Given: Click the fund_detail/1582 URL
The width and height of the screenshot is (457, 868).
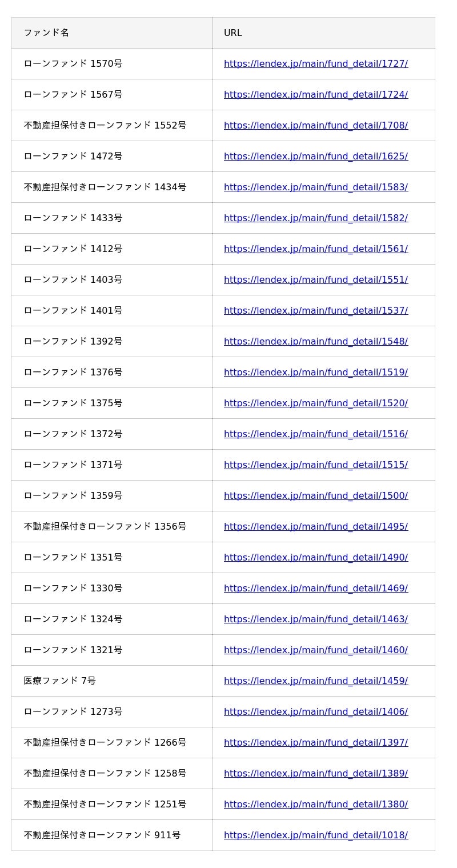Looking at the screenshot, I should pos(315,218).
